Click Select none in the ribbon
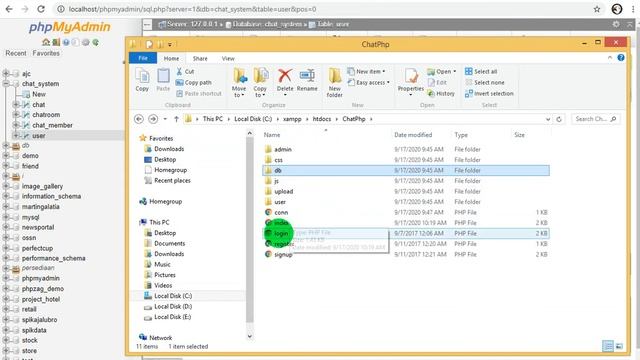Image resolution: width=640 pixels, height=360 pixels. click(484, 82)
